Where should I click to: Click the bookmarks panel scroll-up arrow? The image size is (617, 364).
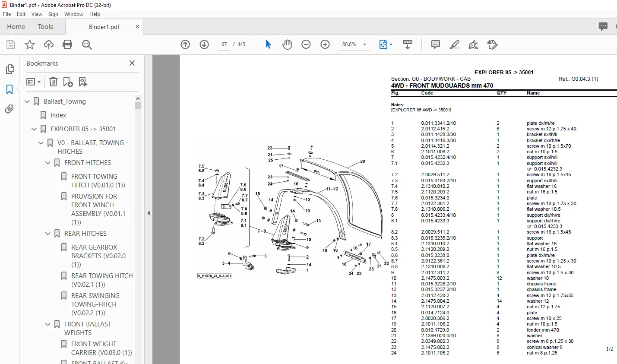[x=138, y=98]
